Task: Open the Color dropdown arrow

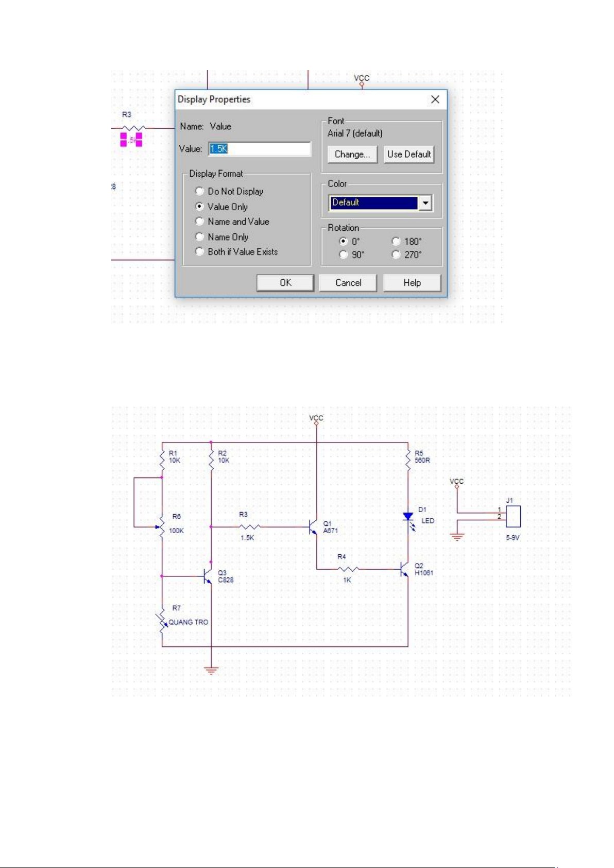Action: (425, 203)
